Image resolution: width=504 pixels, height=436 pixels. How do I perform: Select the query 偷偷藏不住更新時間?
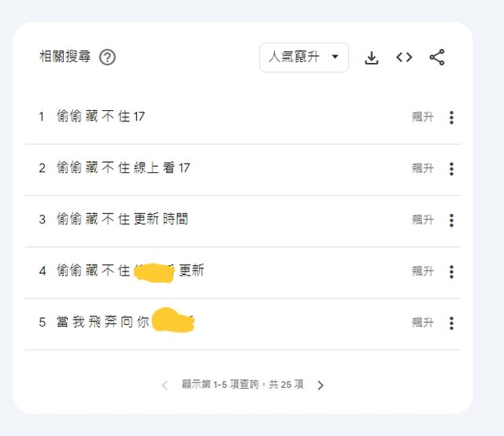tap(122, 220)
